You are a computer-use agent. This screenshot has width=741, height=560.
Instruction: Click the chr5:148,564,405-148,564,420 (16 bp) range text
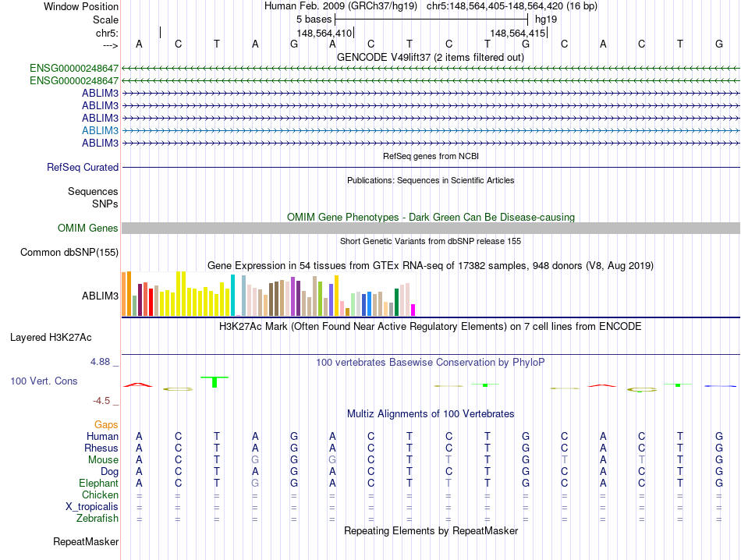[x=512, y=6]
